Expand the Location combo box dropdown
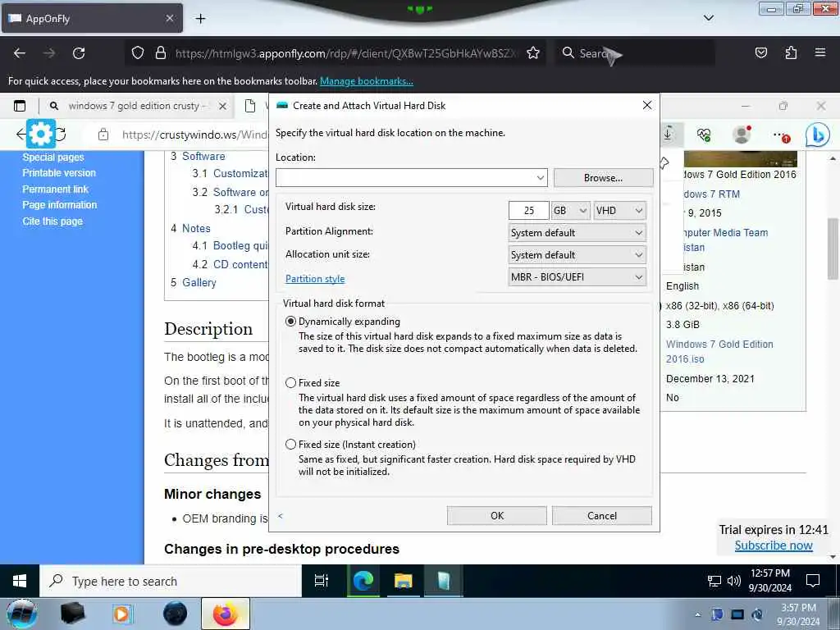 coord(540,178)
